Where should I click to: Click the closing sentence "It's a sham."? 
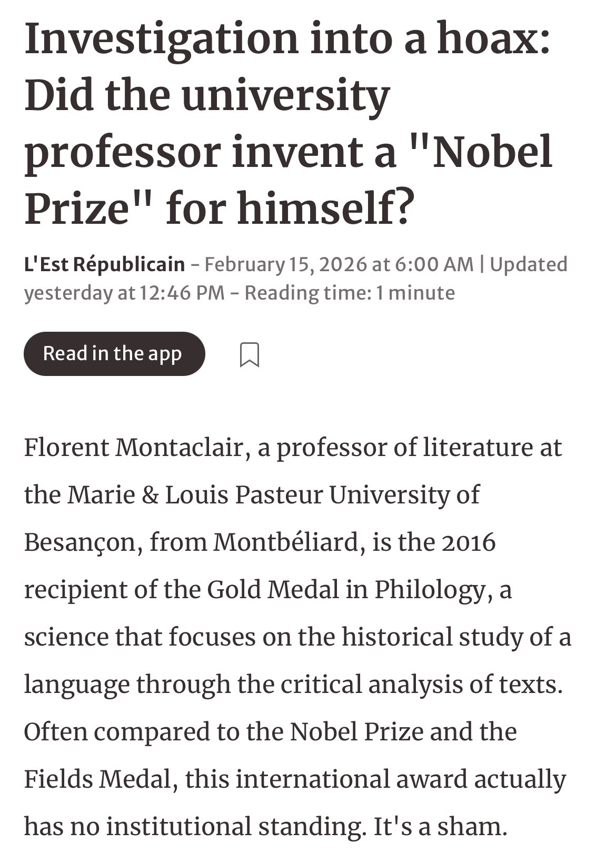pos(440,827)
